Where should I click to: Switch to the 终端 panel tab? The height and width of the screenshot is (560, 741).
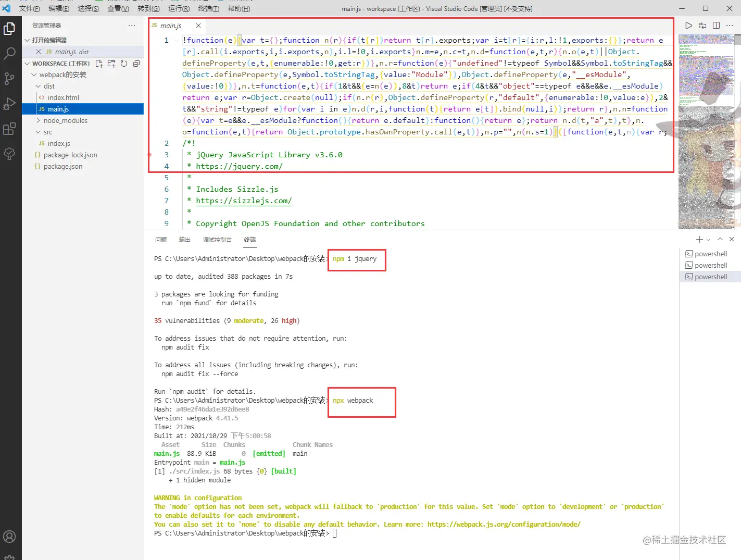click(x=250, y=240)
